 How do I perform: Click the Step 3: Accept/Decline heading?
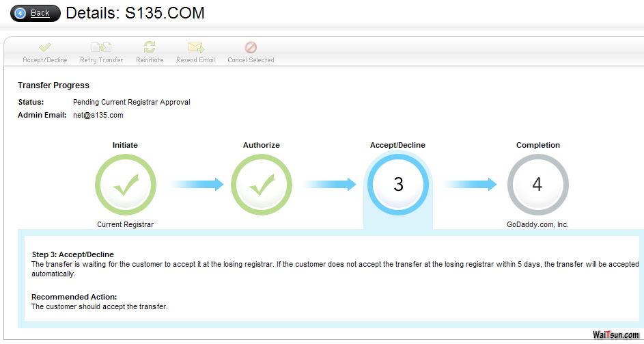72,254
